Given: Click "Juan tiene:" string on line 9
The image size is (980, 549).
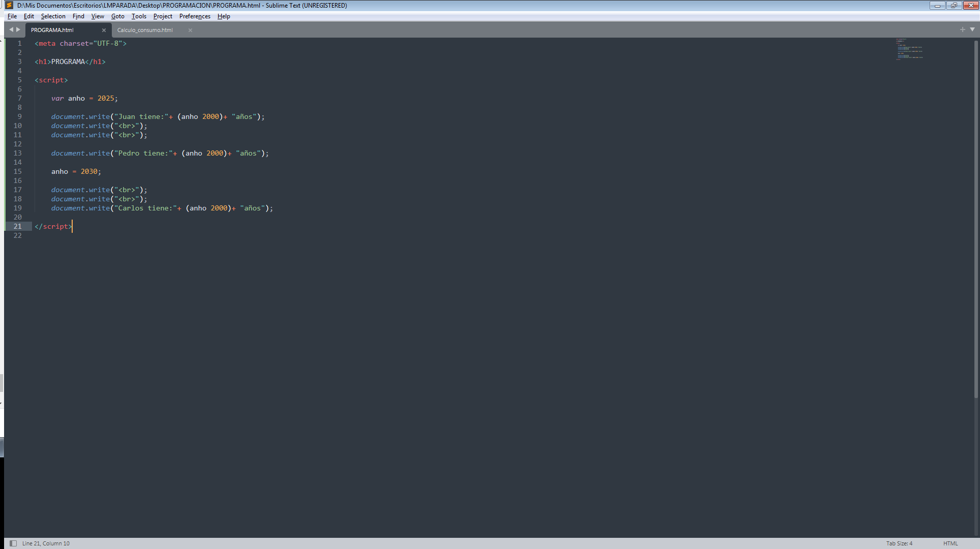Looking at the screenshot, I should 141,116.
